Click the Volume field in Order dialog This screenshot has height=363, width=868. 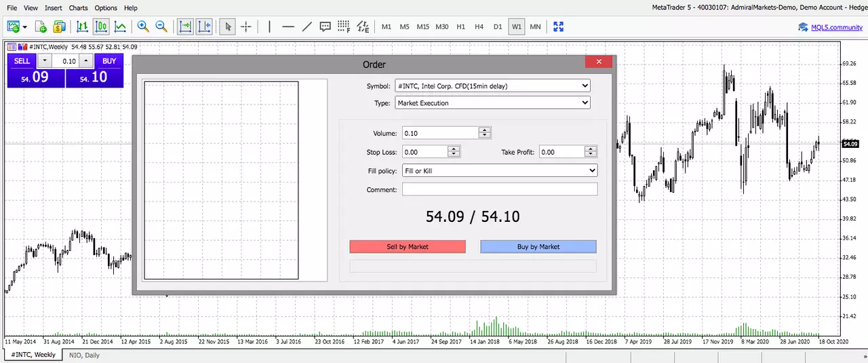440,133
